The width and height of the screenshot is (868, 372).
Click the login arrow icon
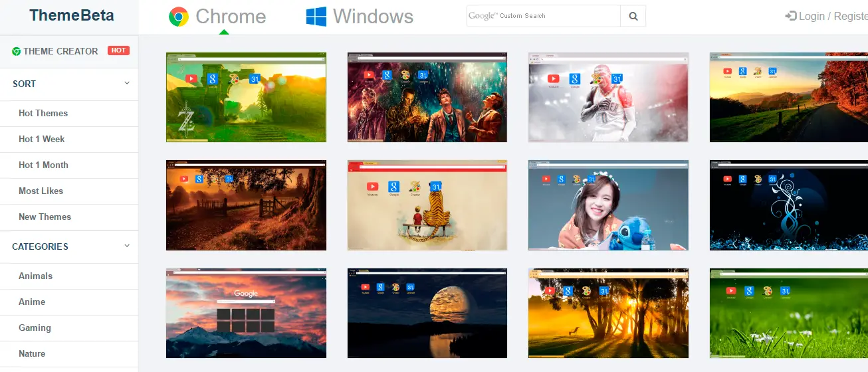click(791, 16)
